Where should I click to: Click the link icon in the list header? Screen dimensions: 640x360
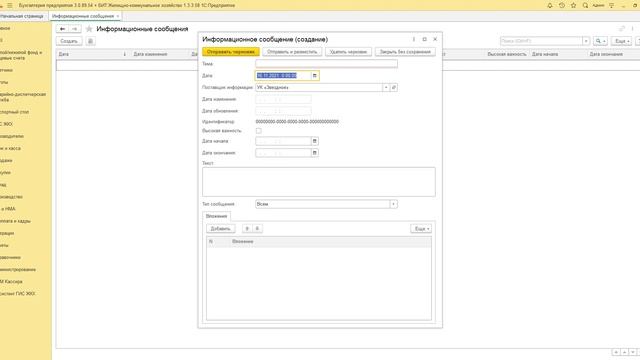tap(622, 29)
